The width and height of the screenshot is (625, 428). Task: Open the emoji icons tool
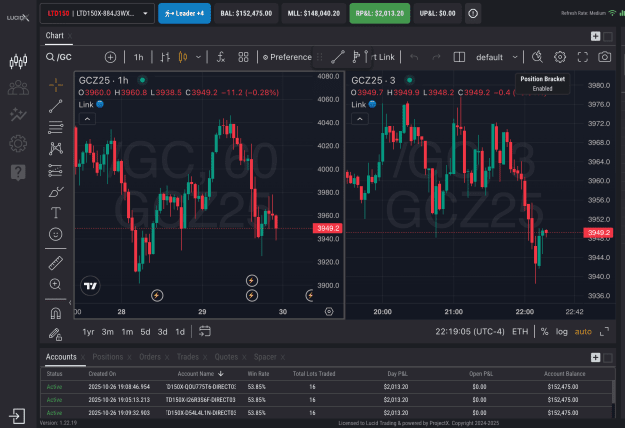56,234
